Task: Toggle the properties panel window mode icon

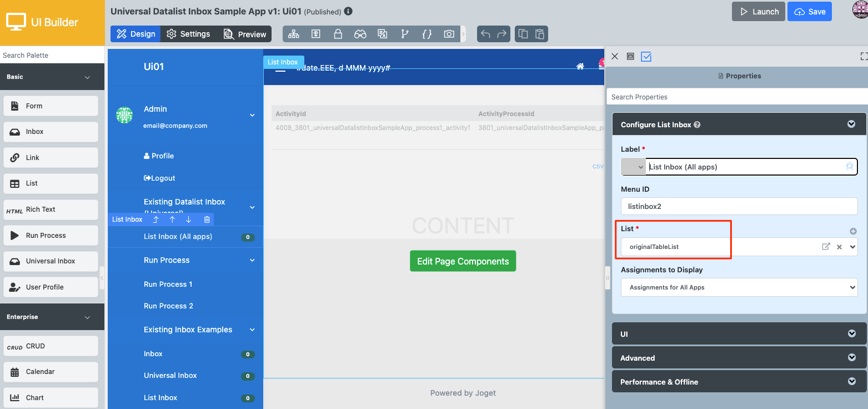Action: tap(630, 56)
